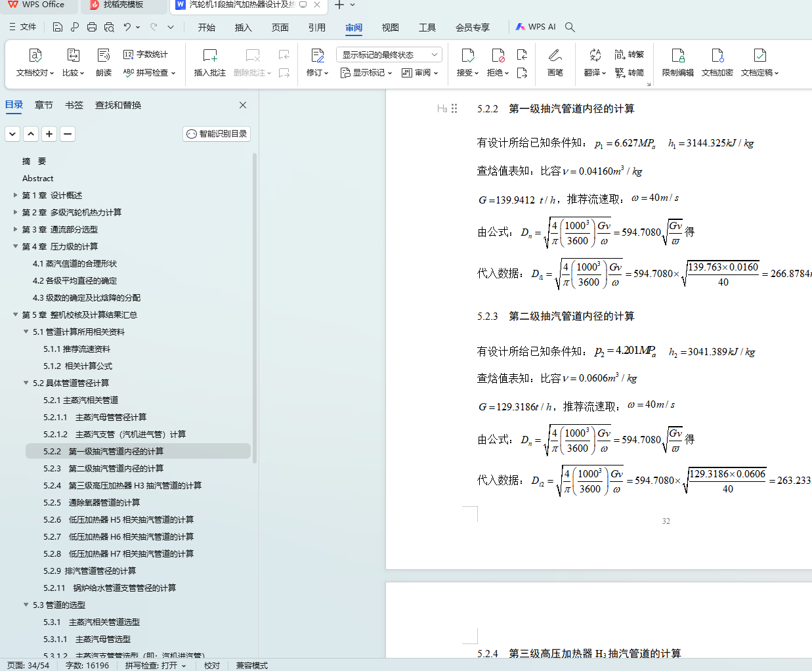
Task: Open the 会员专享 tab
Action: coord(473,27)
